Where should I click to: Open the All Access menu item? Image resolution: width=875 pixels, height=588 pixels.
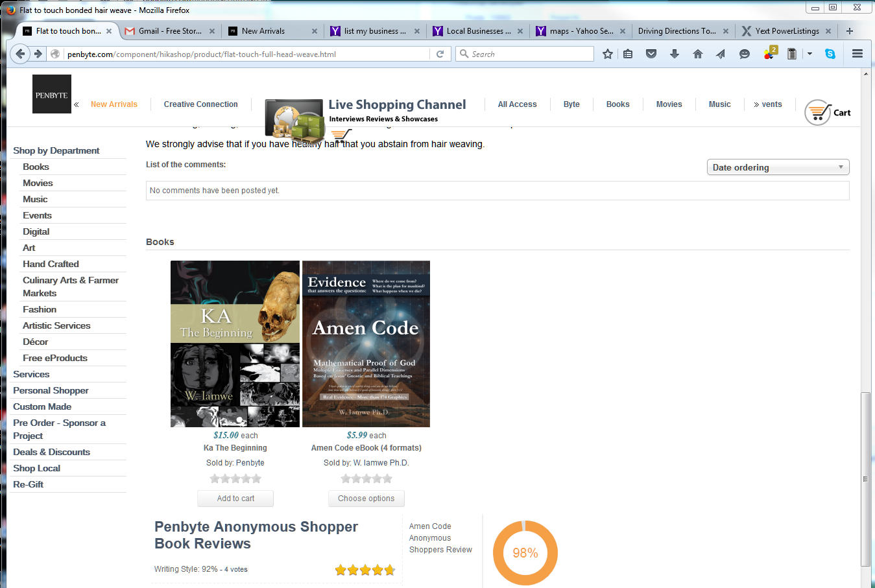point(517,104)
